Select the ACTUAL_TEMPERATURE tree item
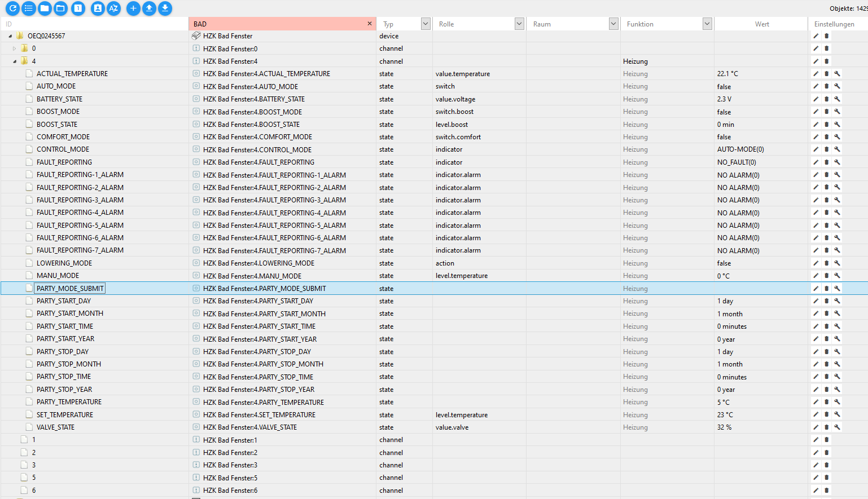The image size is (868, 499). tap(72, 74)
